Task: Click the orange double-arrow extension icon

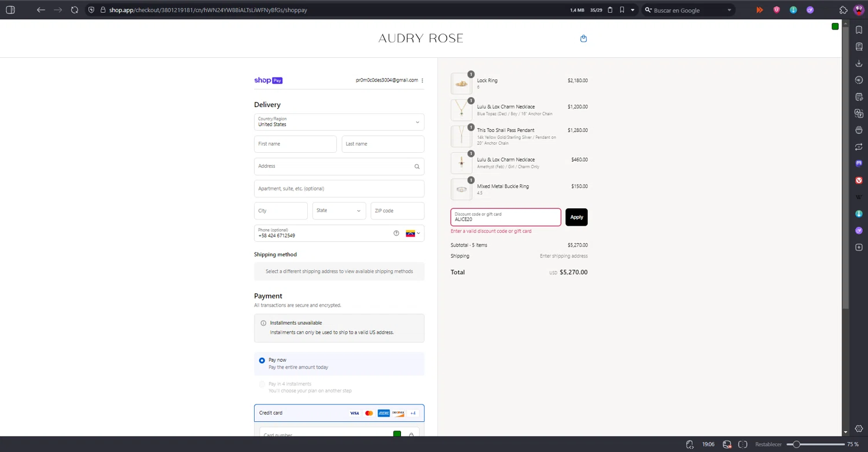Action: click(x=760, y=10)
